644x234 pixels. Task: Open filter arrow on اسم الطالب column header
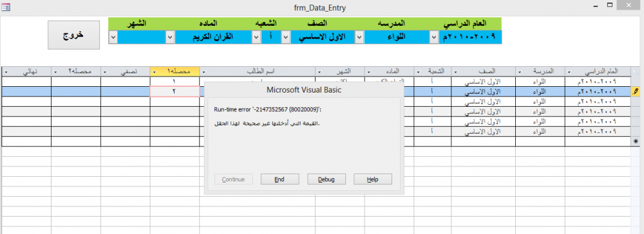click(x=204, y=72)
